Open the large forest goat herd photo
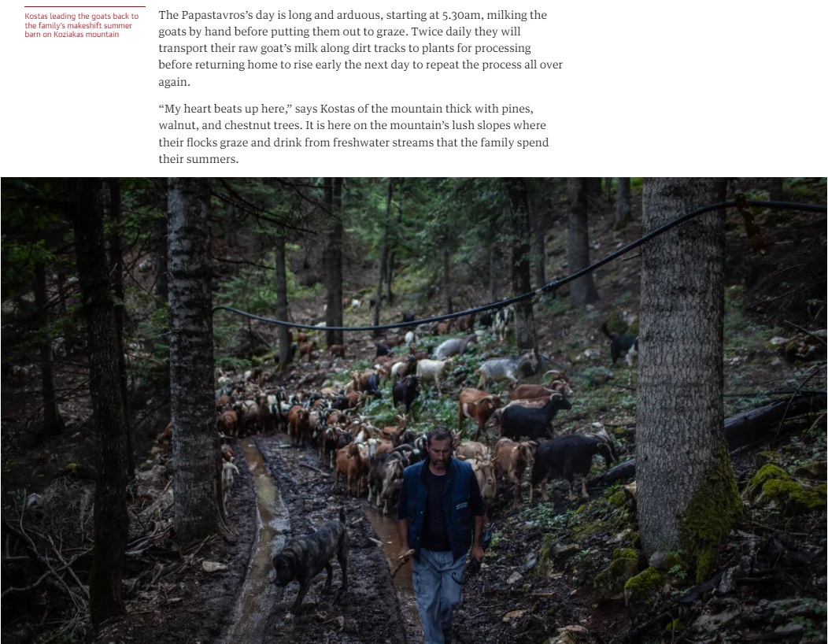 pyautogui.click(x=414, y=410)
